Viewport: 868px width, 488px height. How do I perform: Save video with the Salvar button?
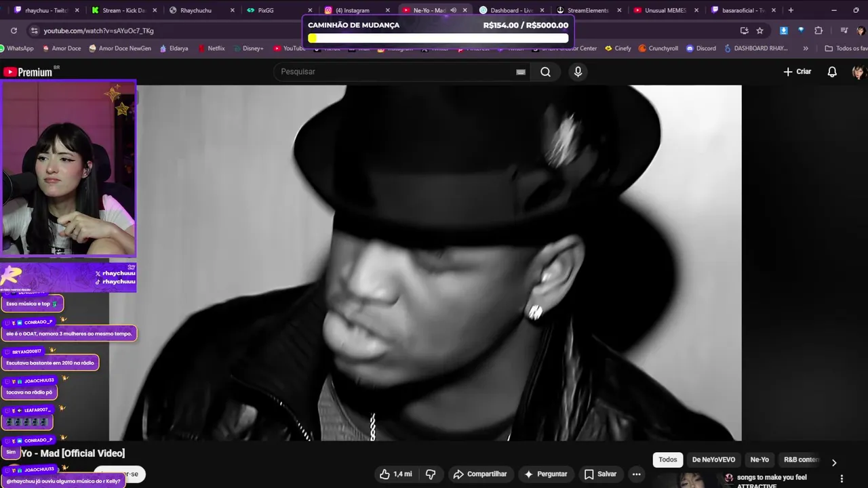click(600, 474)
